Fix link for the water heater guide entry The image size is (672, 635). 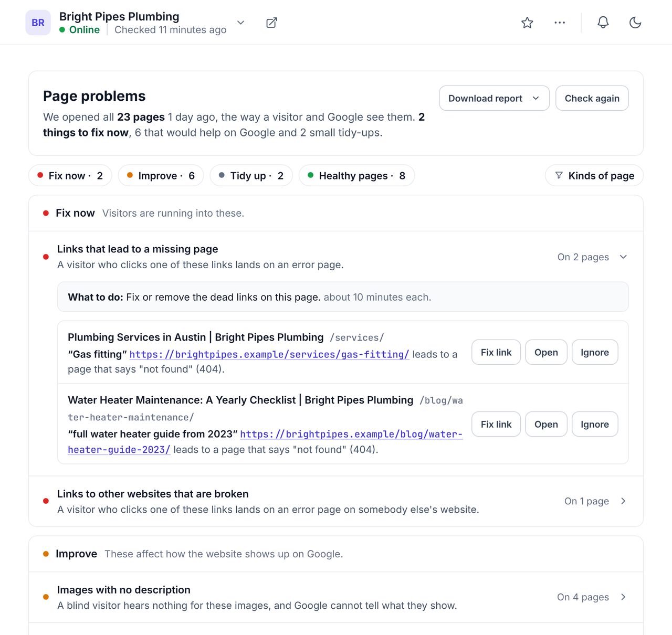[496, 424]
